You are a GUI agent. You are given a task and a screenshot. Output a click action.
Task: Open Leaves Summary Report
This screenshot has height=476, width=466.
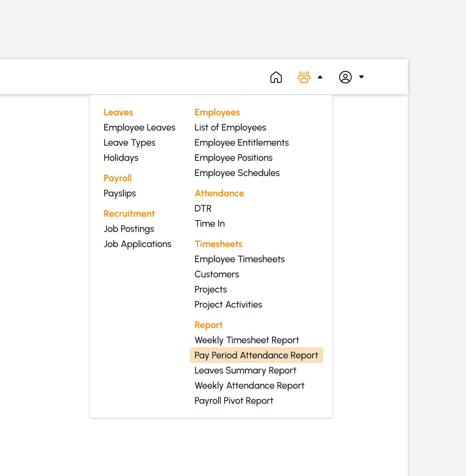click(x=245, y=371)
